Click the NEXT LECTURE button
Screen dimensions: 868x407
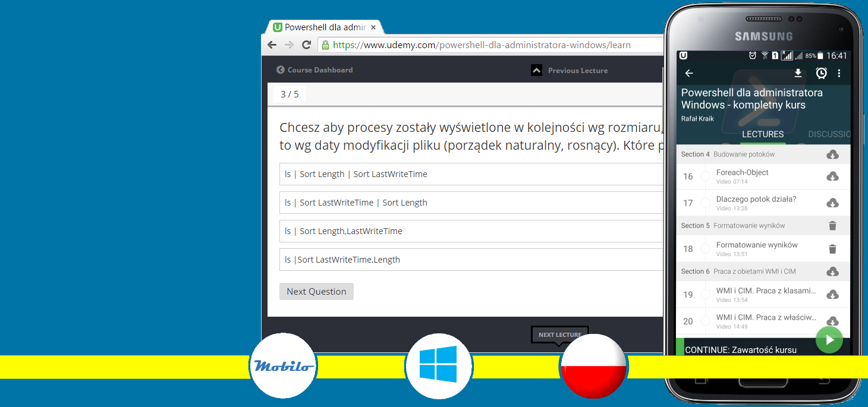[559, 335]
